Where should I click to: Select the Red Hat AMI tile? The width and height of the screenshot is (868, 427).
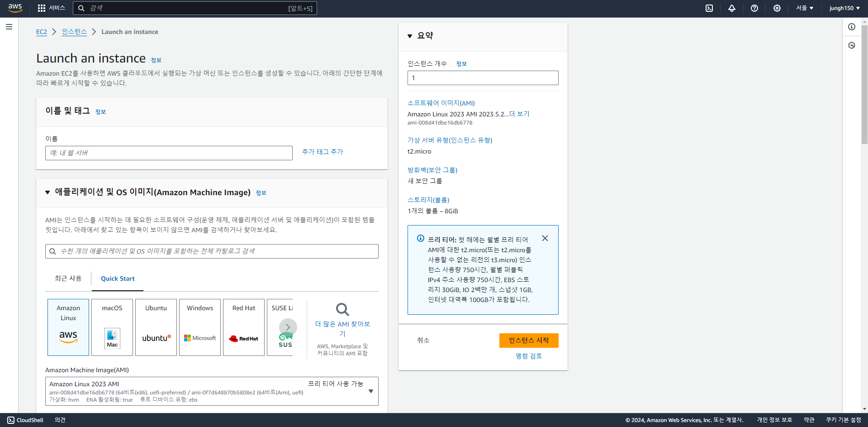tap(244, 327)
